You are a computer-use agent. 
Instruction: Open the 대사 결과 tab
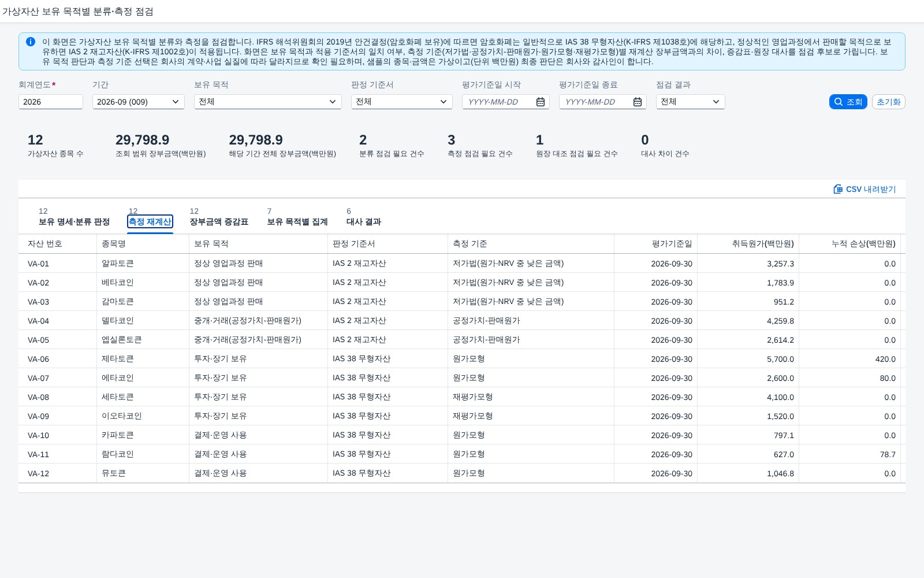364,222
